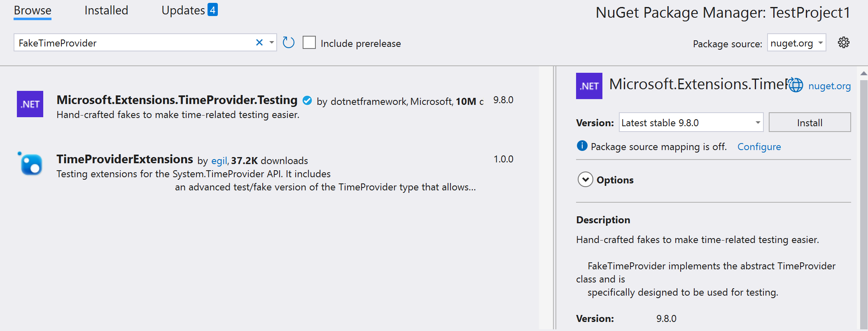Switch to the Updates tab
This screenshot has height=331, width=868.
click(183, 10)
